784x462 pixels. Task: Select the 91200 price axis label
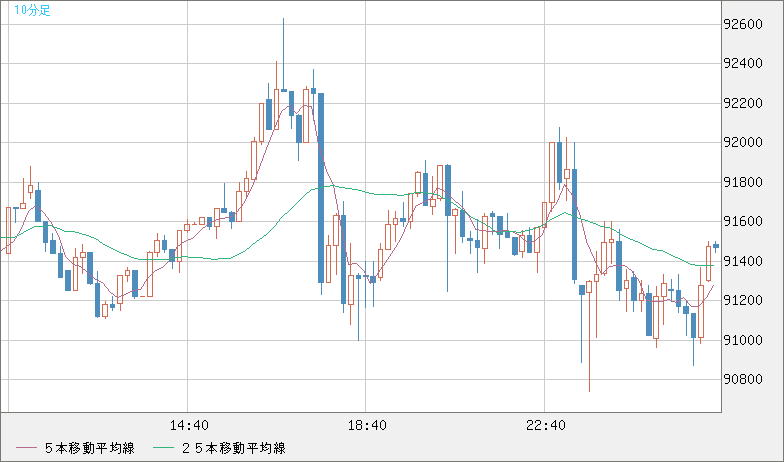click(x=742, y=300)
